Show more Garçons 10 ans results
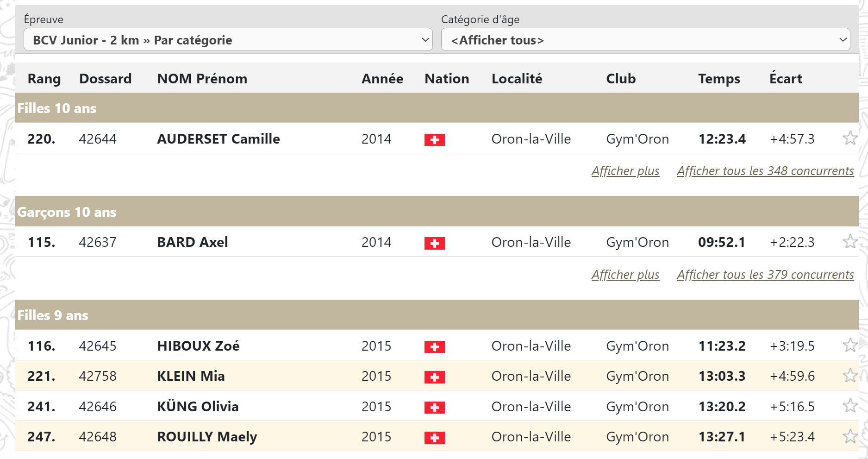 (x=625, y=275)
